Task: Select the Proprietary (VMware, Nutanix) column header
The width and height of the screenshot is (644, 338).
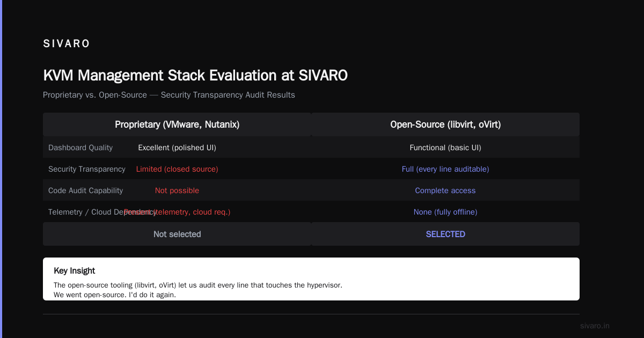Action: coord(177,124)
